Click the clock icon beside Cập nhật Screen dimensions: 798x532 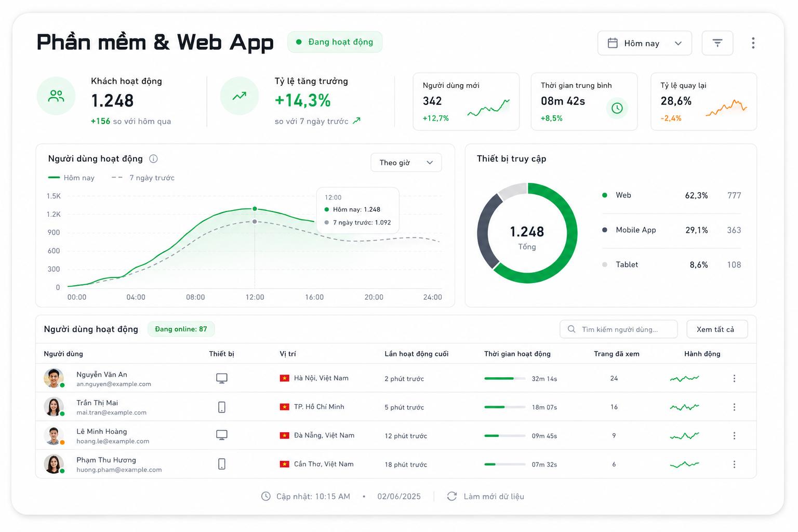(x=265, y=496)
